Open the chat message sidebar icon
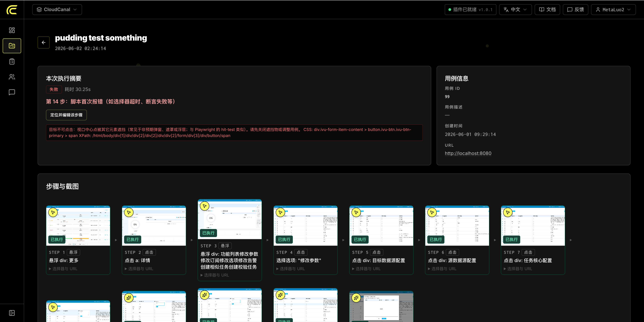Viewport: 644px width, 322px height. coord(12,92)
